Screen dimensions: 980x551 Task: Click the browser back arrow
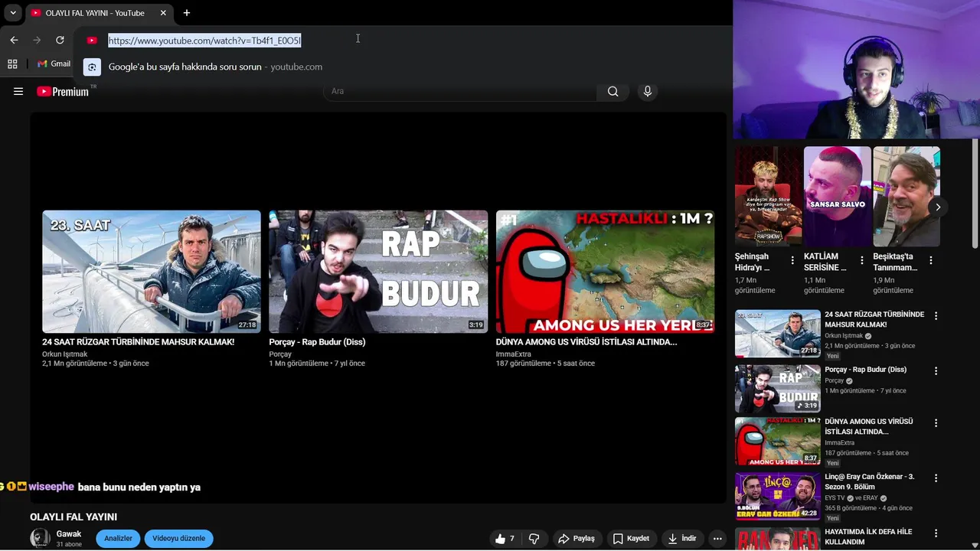[x=14, y=40]
